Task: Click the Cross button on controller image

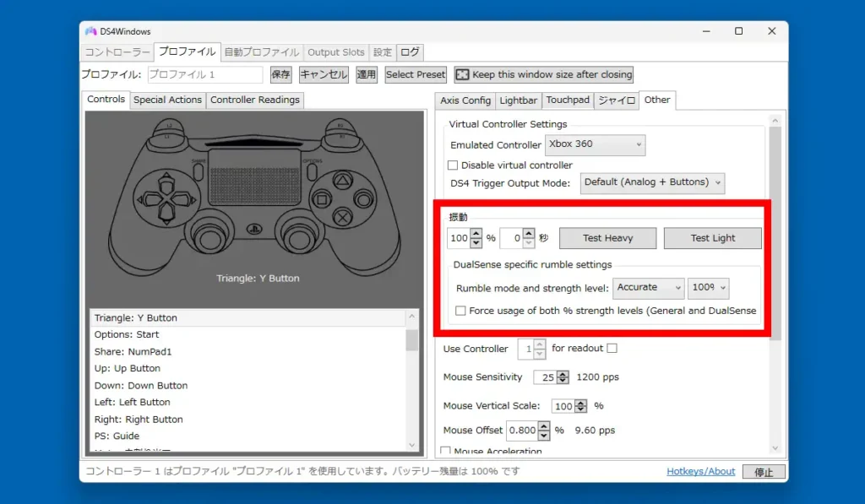Action: (343, 217)
